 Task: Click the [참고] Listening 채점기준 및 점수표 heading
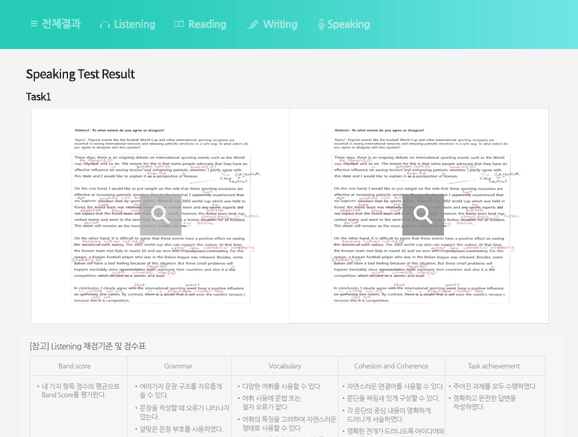[x=88, y=346]
